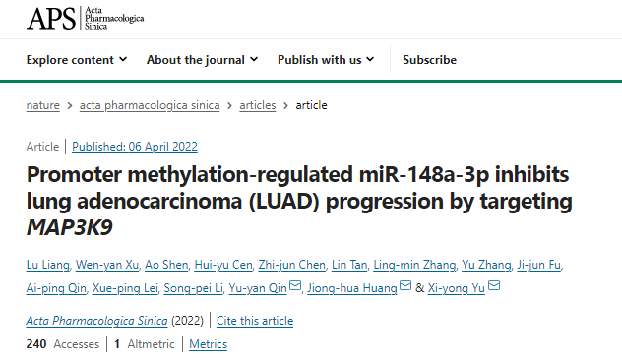This screenshot has height=364, width=622.
Task: Select author Song-pei Li
Action: (194, 288)
